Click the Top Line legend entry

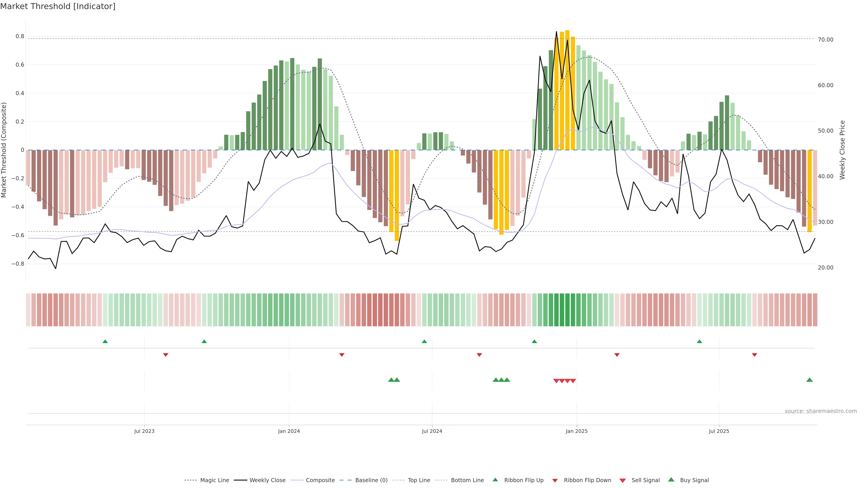pyautogui.click(x=419, y=480)
